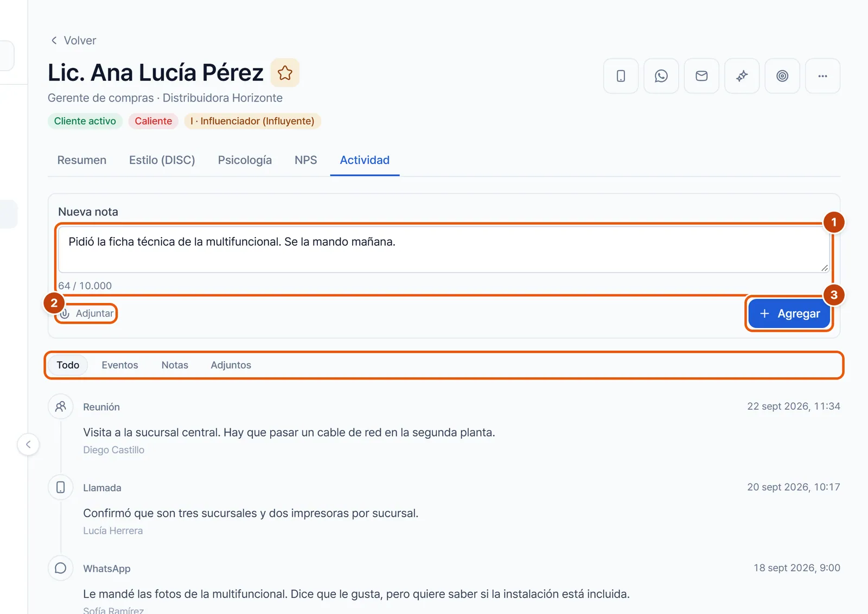Click author name Lucía Herrera
The image size is (868, 614).
(x=113, y=531)
